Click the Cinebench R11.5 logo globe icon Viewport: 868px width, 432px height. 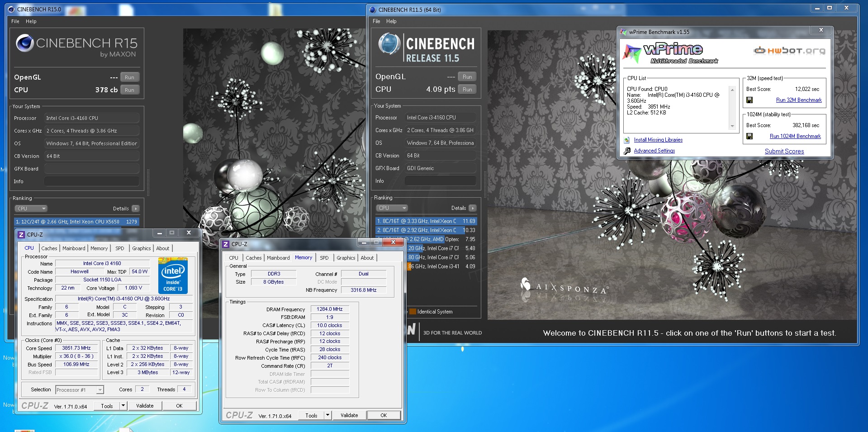pyautogui.click(x=389, y=44)
